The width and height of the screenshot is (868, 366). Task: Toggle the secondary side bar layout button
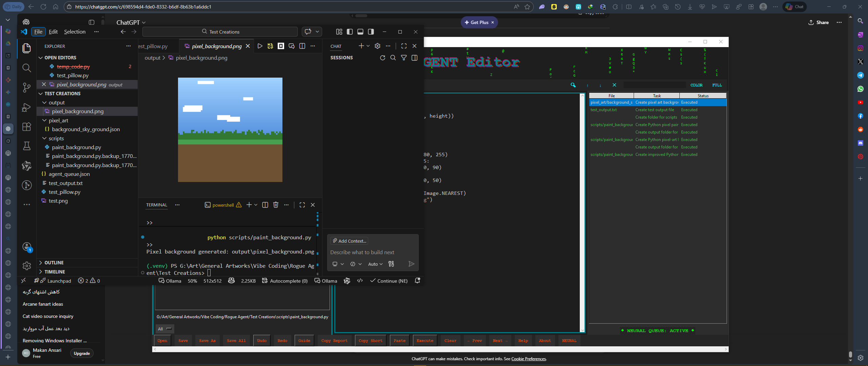point(371,32)
